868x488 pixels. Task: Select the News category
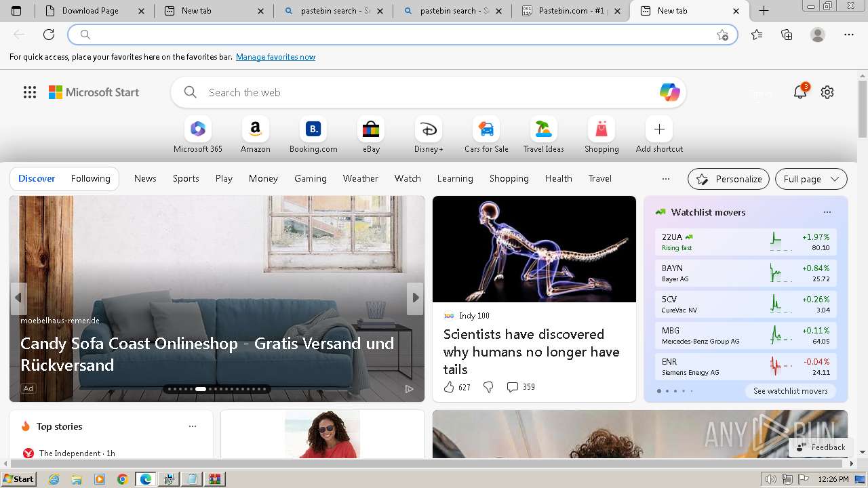click(x=145, y=178)
